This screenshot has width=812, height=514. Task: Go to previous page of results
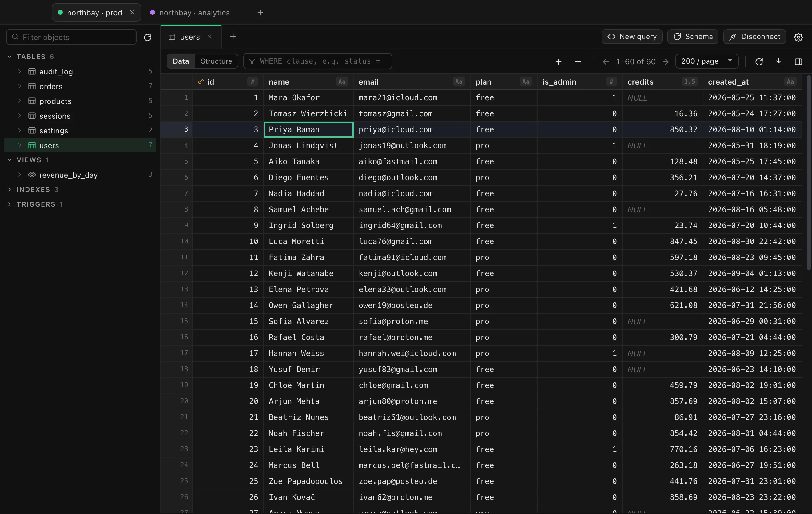[606, 62]
